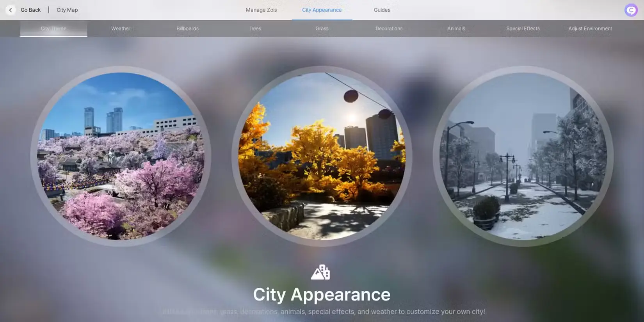Viewport: 644px width, 322px height.
Task: Go to the Decorations tab
Action: (389, 28)
